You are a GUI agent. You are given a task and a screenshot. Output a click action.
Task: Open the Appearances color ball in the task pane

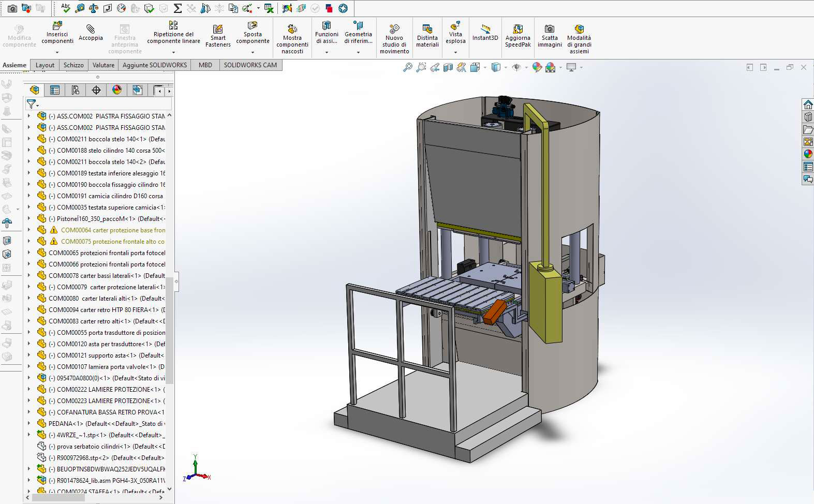click(x=808, y=154)
